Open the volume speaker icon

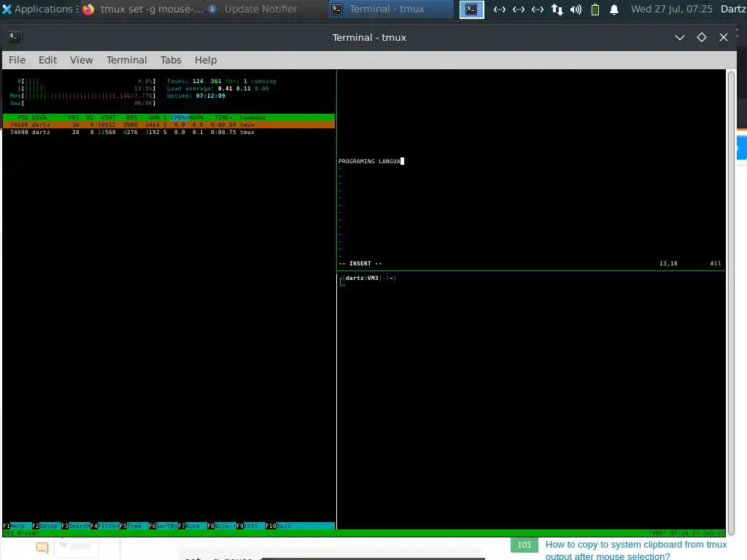point(576,9)
